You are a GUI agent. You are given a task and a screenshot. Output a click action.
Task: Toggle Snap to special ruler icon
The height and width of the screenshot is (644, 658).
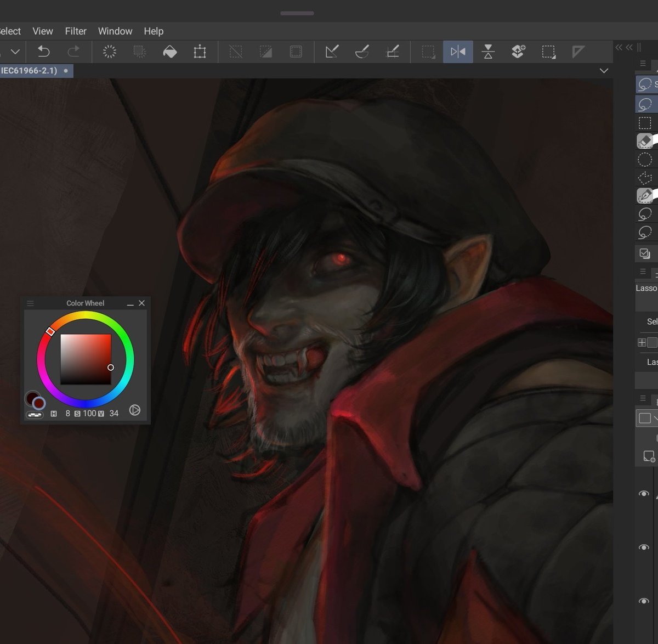[362, 52]
